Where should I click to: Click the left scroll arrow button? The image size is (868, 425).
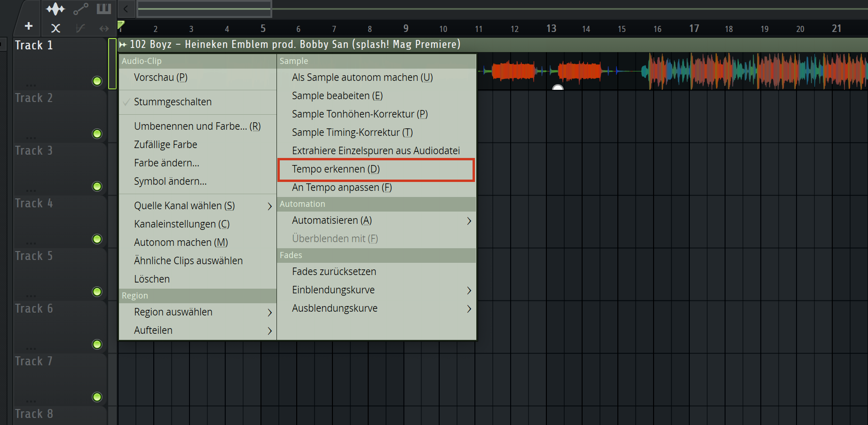coord(126,9)
